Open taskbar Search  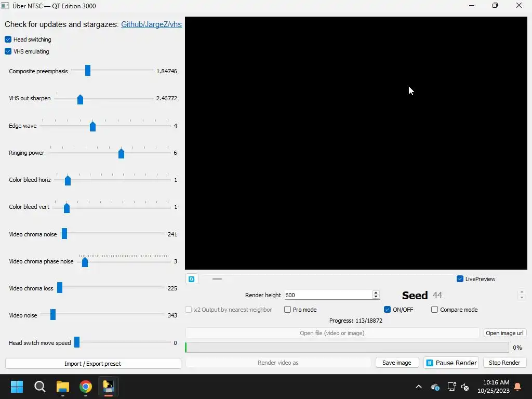[x=39, y=387]
